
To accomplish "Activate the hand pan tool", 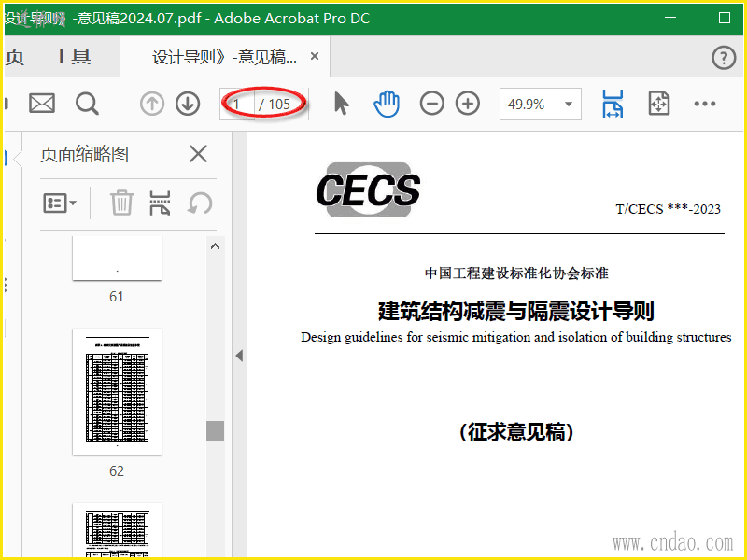I will 387,104.
